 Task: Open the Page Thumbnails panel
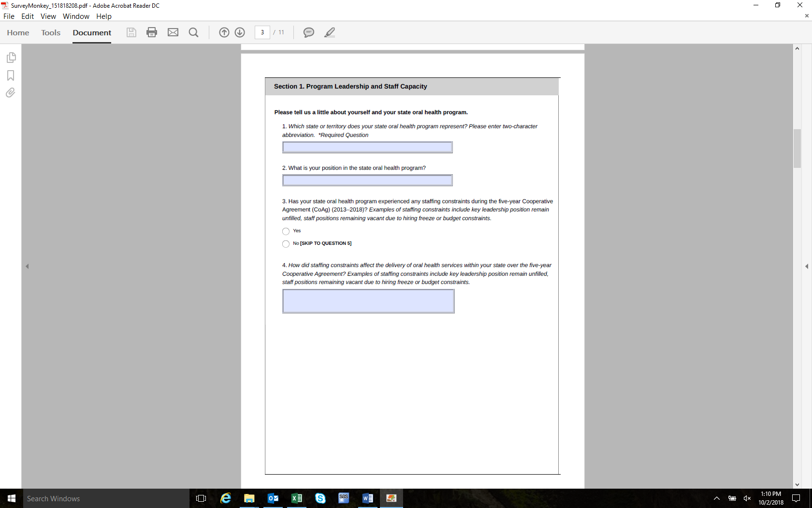point(11,58)
